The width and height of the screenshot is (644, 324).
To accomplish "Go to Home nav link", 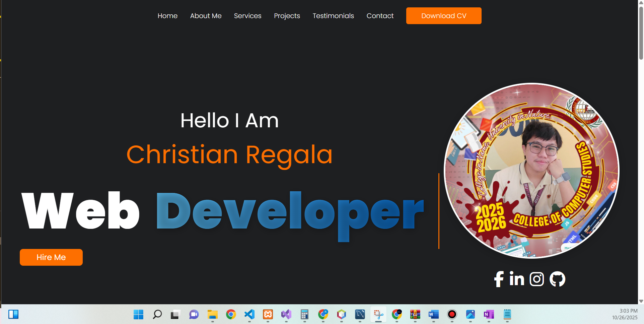I will point(167,16).
